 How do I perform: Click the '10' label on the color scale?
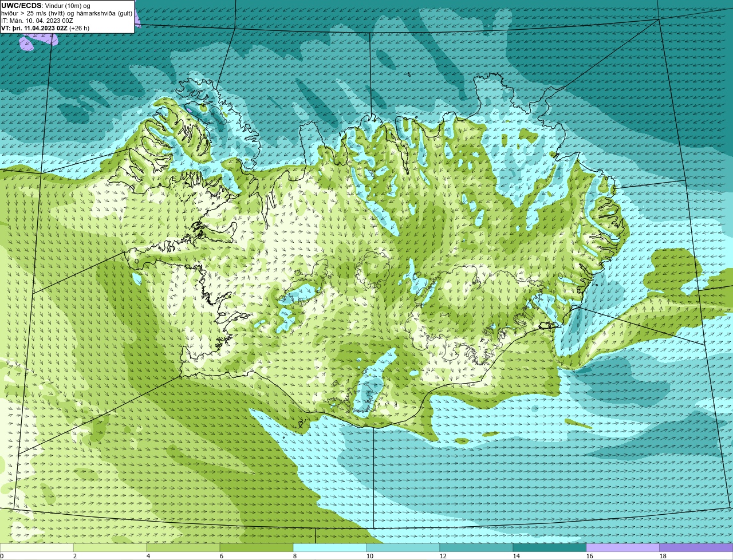tap(370, 556)
